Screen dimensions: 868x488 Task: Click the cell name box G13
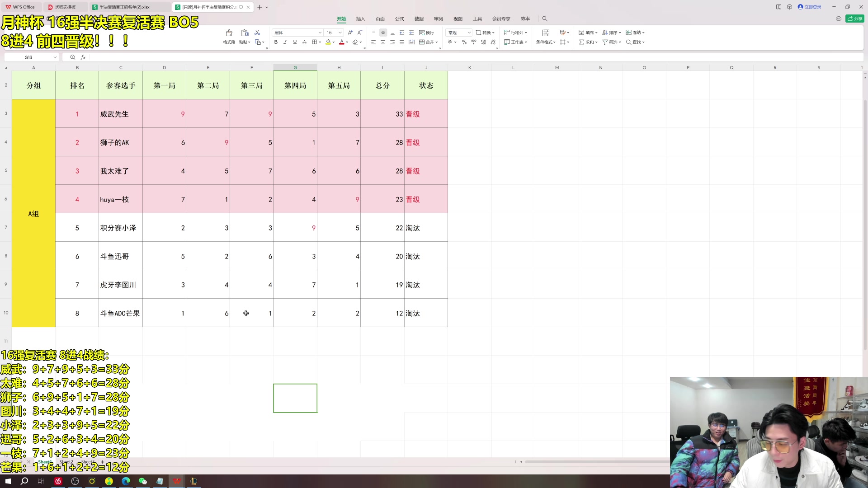click(x=28, y=57)
